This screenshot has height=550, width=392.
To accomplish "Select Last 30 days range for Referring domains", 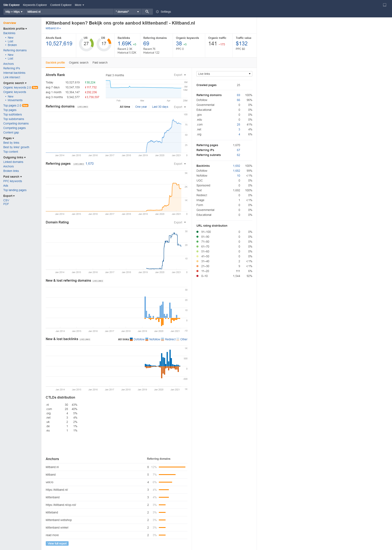I will pos(160,107).
